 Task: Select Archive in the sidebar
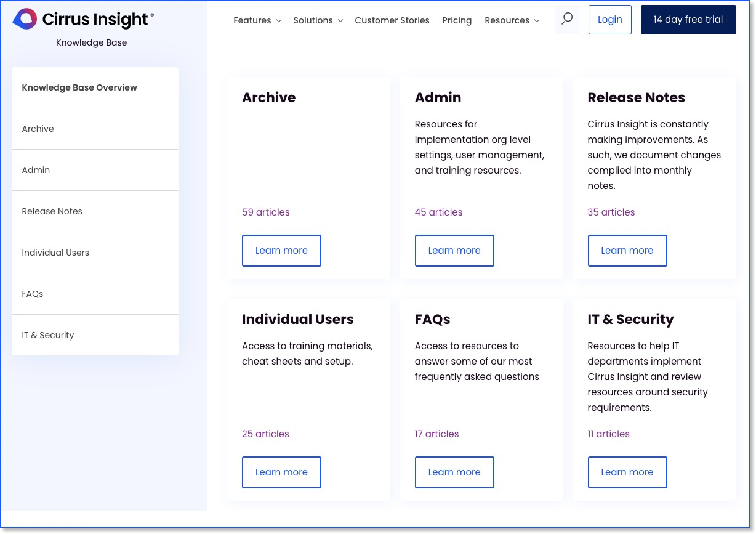(95, 129)
